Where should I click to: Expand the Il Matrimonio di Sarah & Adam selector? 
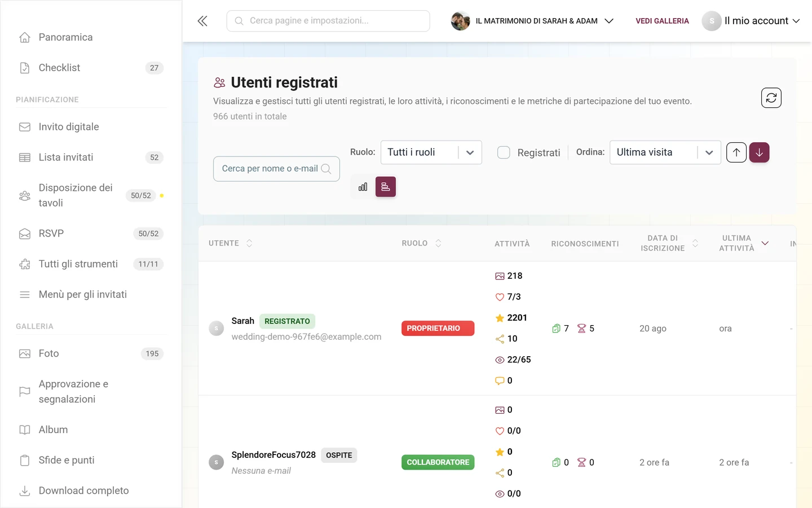coord(532,21)
